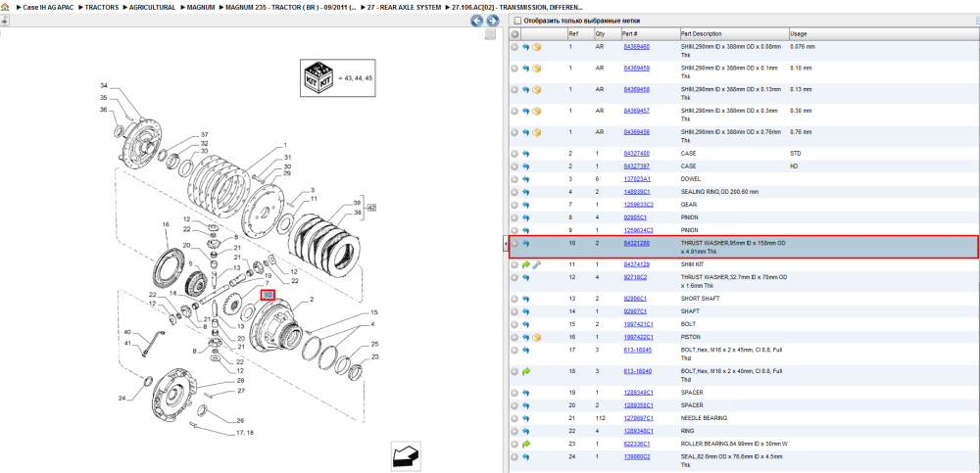This screenshot has height=473, width=980.
Task: Click the green arrow for part 613-16040
Action: (525, 372)
